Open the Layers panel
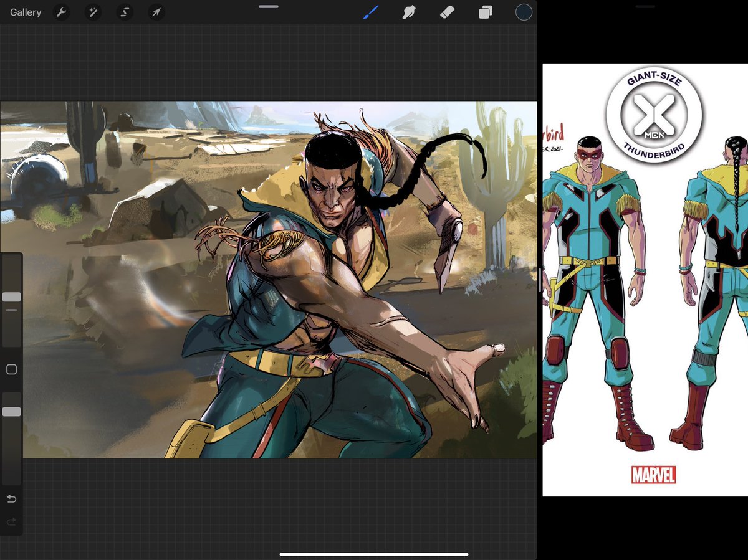 [x=486, y=12]
